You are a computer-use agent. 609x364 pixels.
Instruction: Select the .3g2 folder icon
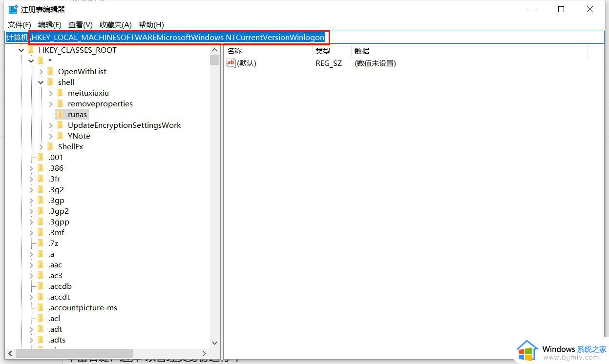coord(41,189)
